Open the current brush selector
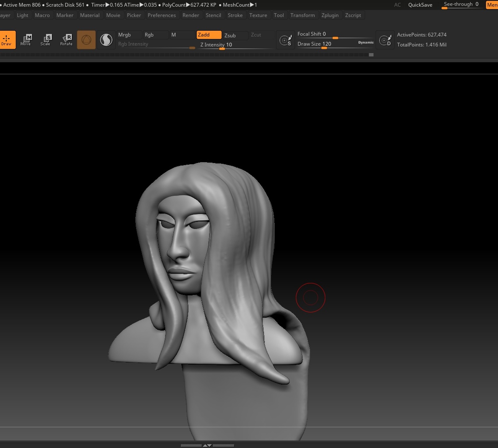 pos(86,40)
